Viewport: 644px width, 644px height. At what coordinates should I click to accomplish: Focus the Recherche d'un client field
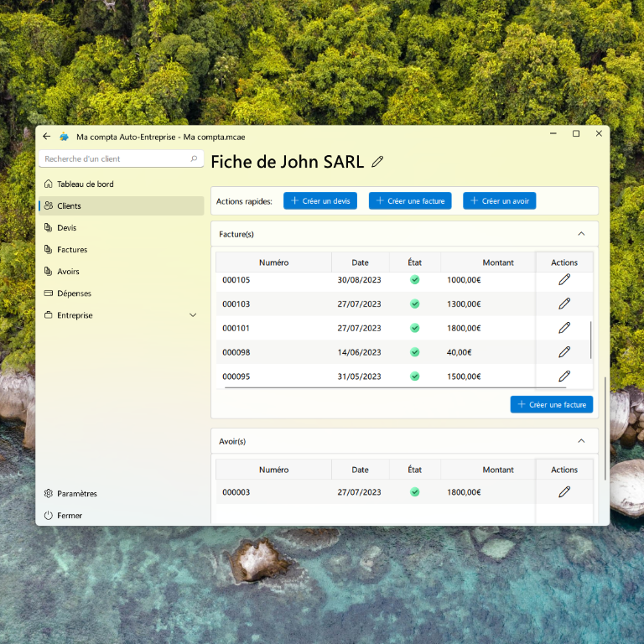point(113,158)
